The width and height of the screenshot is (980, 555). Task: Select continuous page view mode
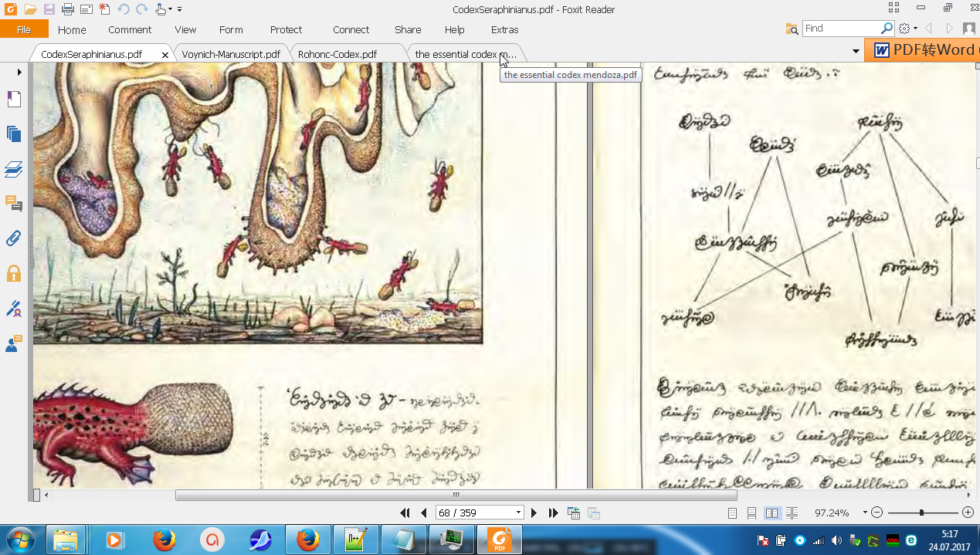pyautogui.click(x=752, y=513)
